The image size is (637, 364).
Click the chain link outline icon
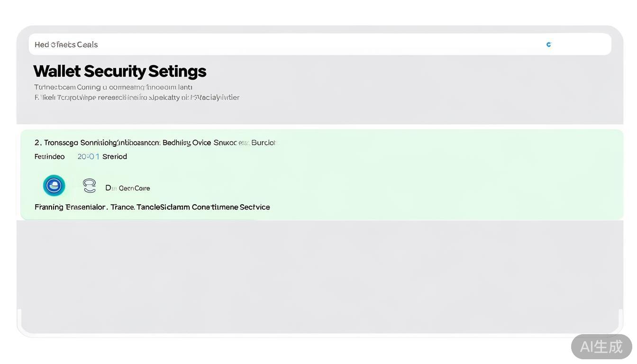click(89, 185)
